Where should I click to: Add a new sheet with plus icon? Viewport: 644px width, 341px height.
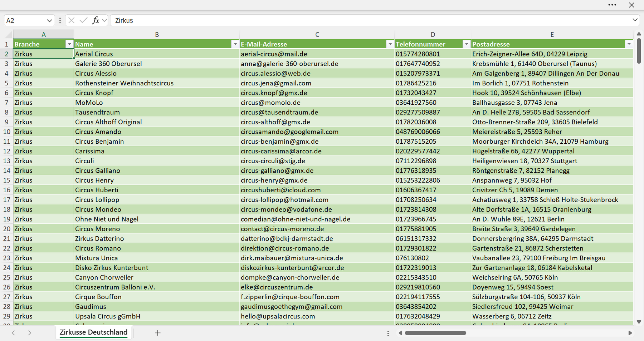pyautogui.click(x=158, y=333)
